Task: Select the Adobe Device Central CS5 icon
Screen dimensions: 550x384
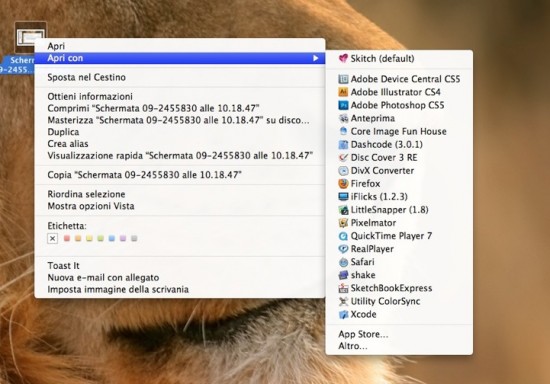Action: tap(343, 79)
